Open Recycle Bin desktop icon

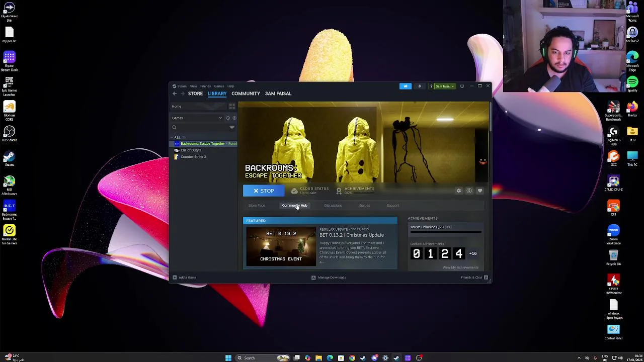(613, 258)
